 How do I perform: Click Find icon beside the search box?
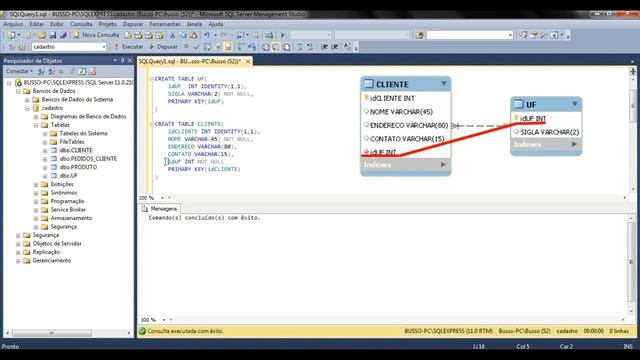click(x=419, y=36)
